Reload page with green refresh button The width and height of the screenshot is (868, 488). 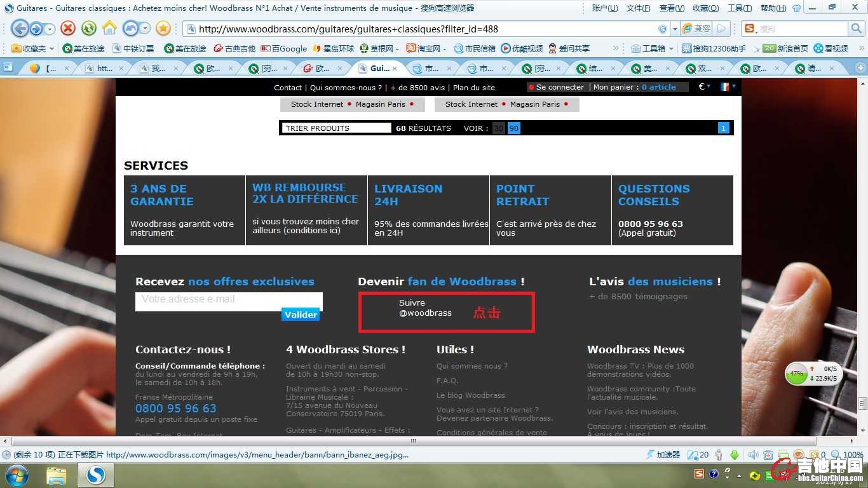(89, 29)
